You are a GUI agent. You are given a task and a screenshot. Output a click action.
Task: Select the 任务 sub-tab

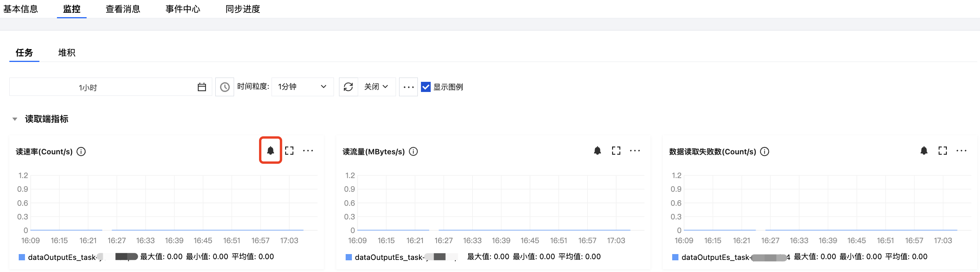click(x=24, y=53)
